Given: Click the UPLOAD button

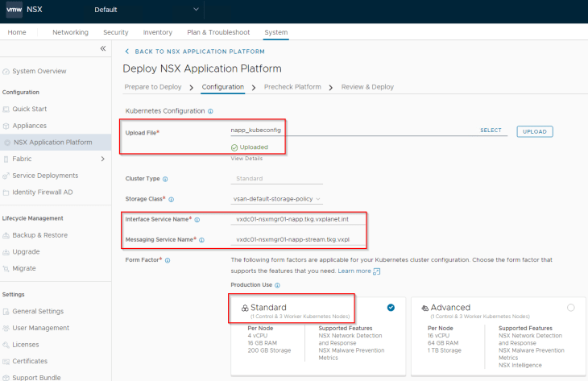Looking at the screenshot, I should pos(535,131).
